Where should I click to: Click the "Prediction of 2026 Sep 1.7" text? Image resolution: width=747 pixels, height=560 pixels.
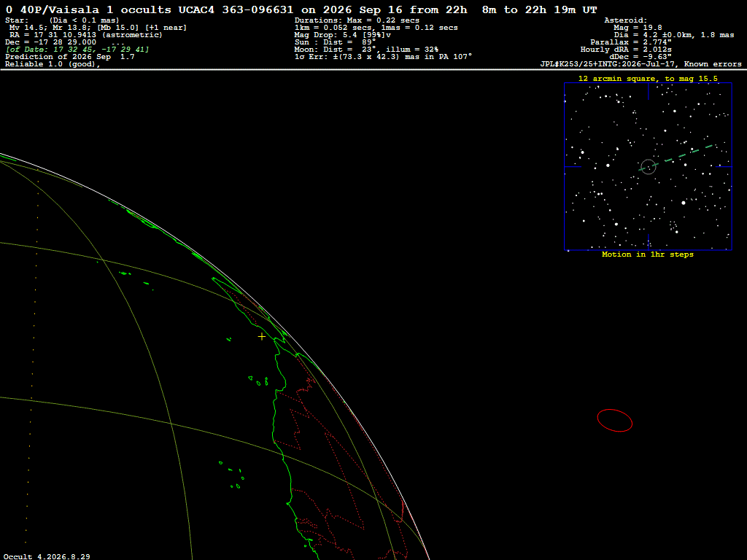(x=69, y=57)
